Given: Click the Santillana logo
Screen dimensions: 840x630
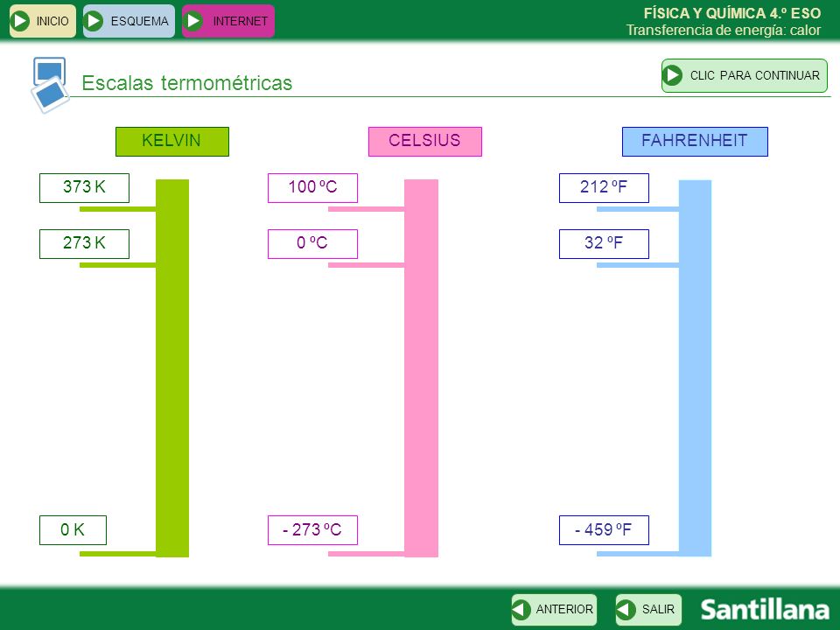Looking at the screenshot, I should point(765,610).
